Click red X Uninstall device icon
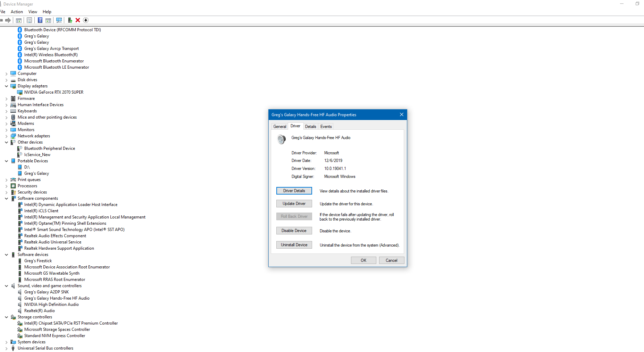Viewport: 644px width, 352px height. 78,20
